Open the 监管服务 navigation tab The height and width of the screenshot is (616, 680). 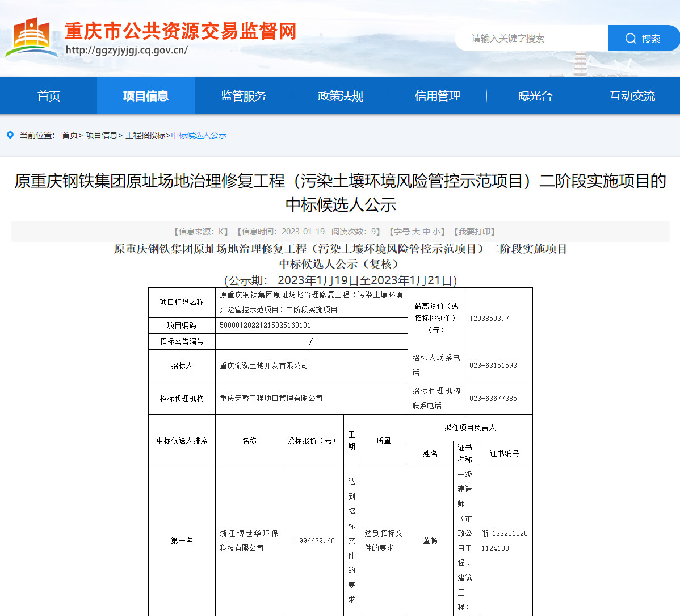[x=244, y=96]
